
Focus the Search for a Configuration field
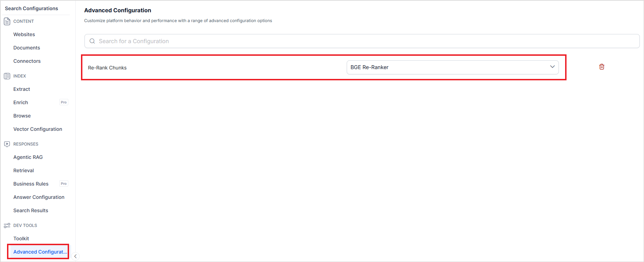(x=362, y=41)
